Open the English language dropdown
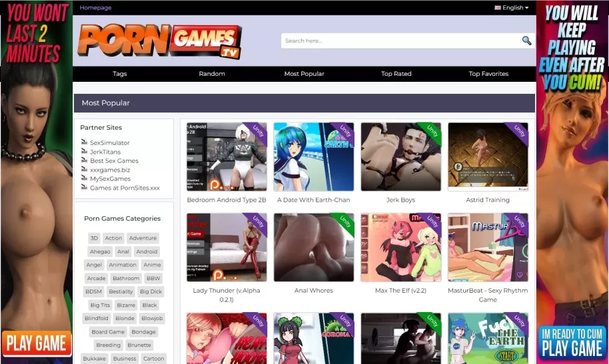Screen dimensions: 609x364 (511, 8)
